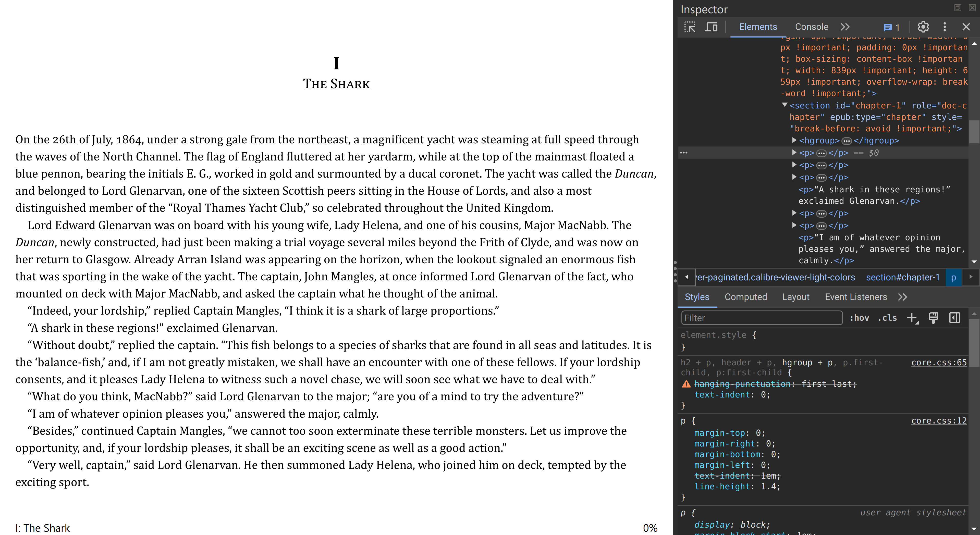This screenshot has height=535, width=980.
Task: Expand the hgroup element node
Action: pos(794,140)
